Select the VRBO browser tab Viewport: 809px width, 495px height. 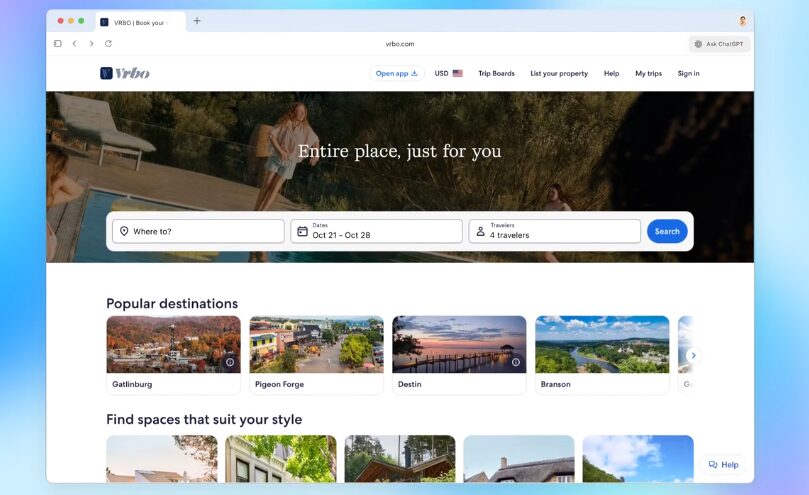[x=140, y=22]
